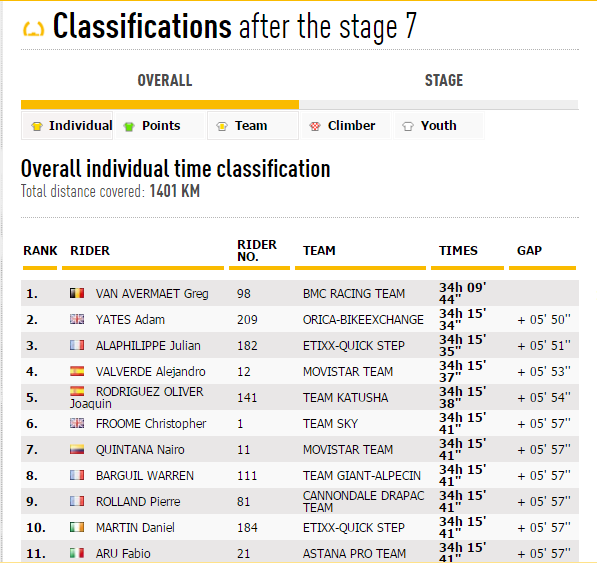This screenshot has height=563, width=597.
Task: Click the yellow logo beside Classifications heading
Action: pyautogui.click(x=34, y=29)
